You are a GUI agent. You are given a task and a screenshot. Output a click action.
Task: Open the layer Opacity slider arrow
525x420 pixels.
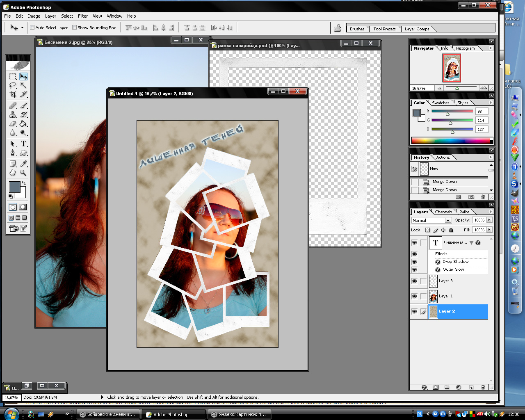(489, 220)
